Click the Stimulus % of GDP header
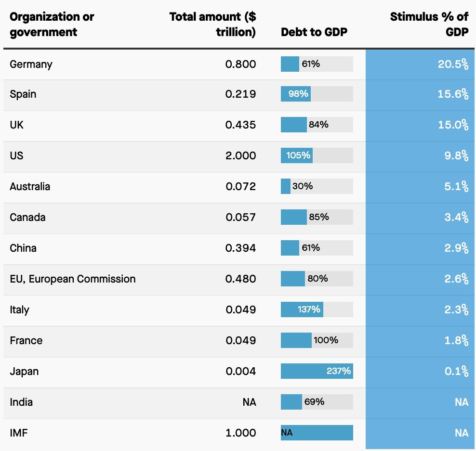The image size is (476, 451). tap(429, 24)
